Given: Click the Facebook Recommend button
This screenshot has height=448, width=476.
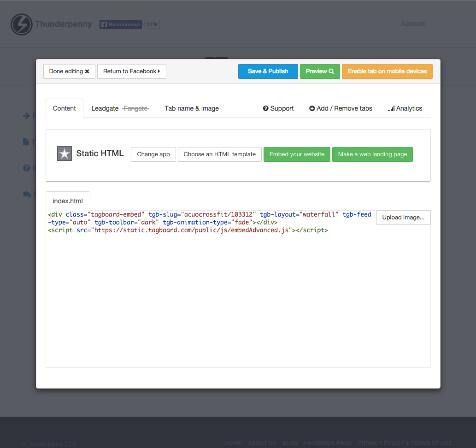Looking at the screenshot, I should tap(121, 24).
